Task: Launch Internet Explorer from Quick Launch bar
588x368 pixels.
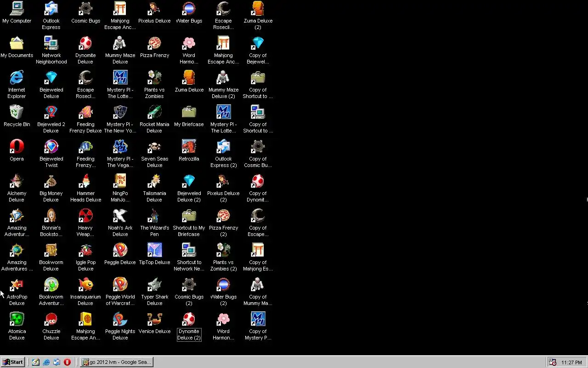Action: tap(46, 362)
